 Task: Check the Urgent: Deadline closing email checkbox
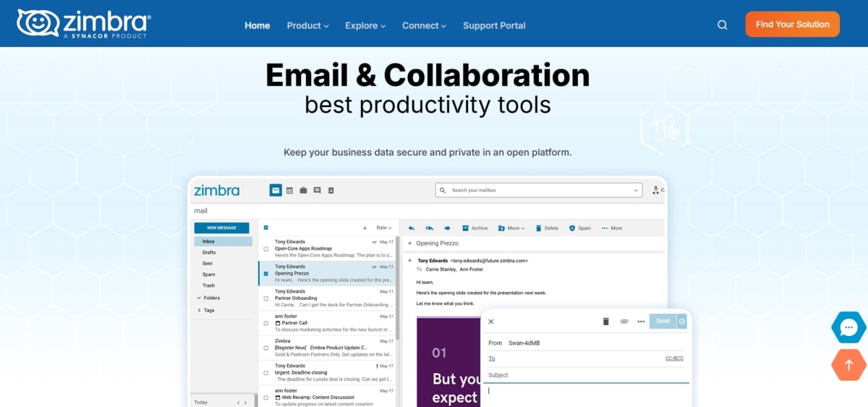[266, 372]
